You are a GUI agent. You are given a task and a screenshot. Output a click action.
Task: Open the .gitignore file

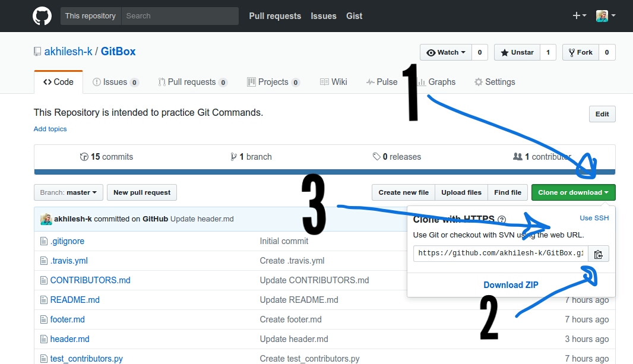(x=68, y=241)
